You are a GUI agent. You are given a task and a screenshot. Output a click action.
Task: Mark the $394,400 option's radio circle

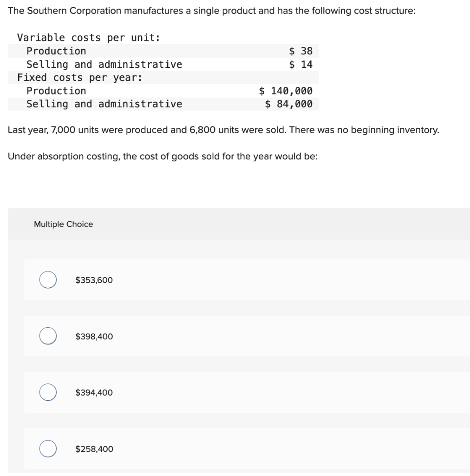[48, 392]
